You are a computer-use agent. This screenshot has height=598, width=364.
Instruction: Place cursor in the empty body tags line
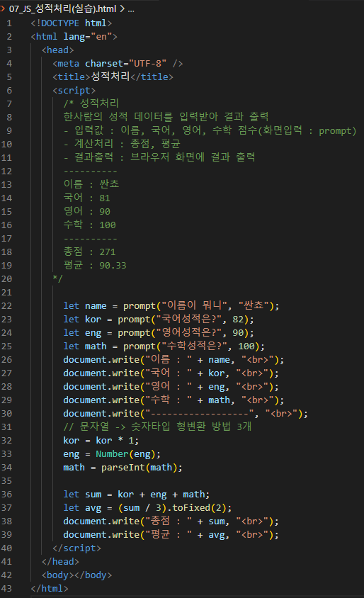[x=76, y=575]
